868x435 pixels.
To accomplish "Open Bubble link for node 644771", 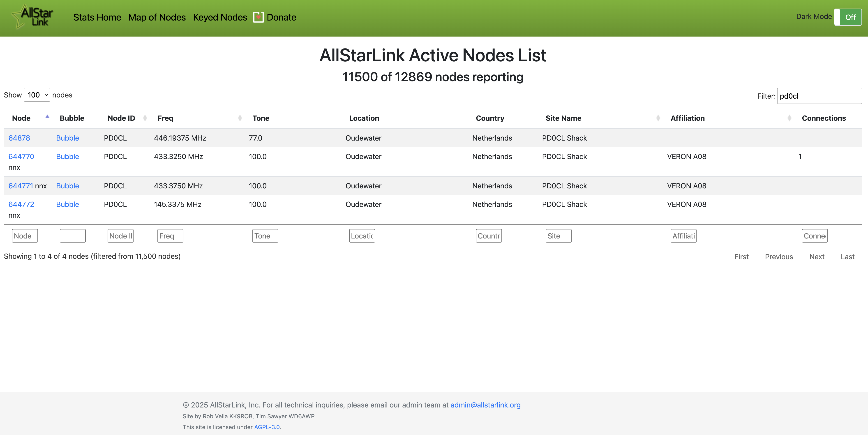I will click(67, 186).
